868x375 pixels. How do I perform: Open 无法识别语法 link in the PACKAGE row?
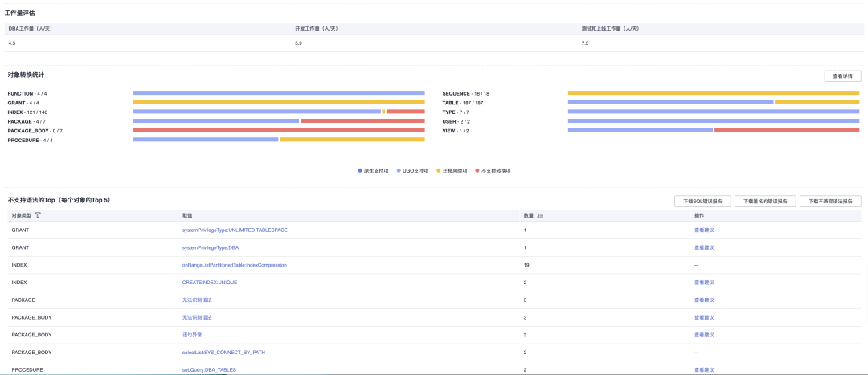(197, 300)
